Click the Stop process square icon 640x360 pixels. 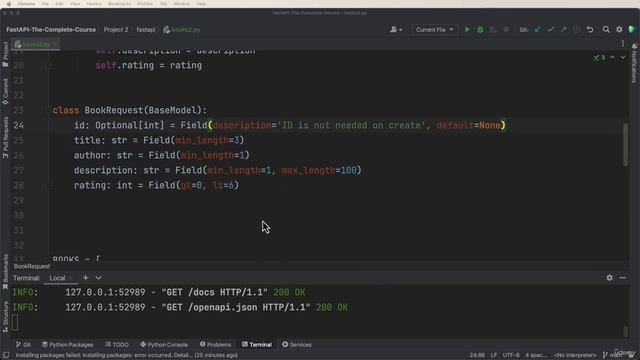click(506, 29)
